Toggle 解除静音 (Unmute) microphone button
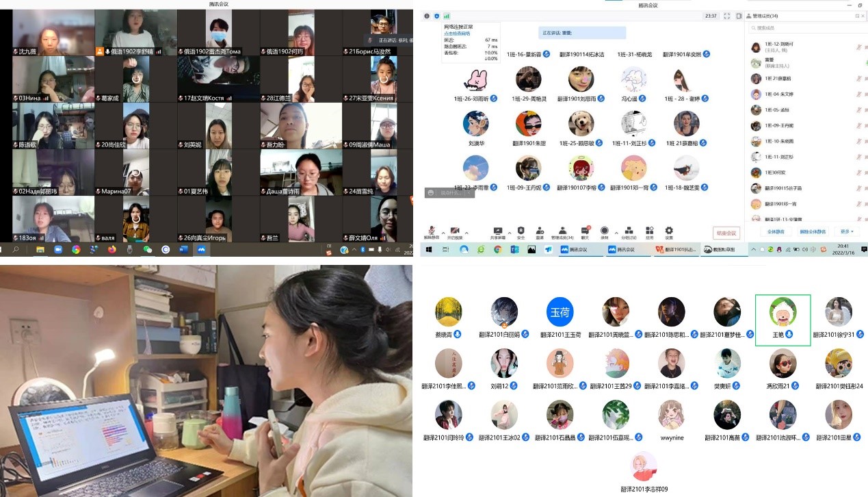868x497 pixels. (x=432, y=231)
